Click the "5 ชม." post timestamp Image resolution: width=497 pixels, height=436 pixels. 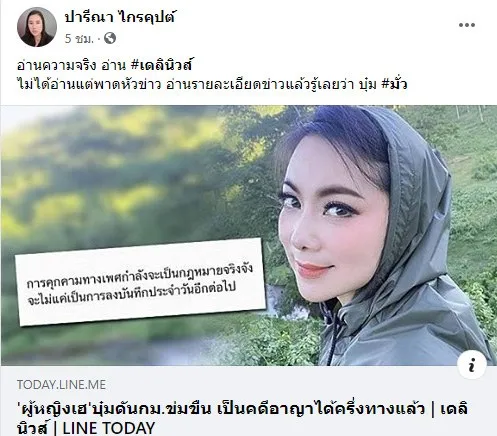point(80,39)
